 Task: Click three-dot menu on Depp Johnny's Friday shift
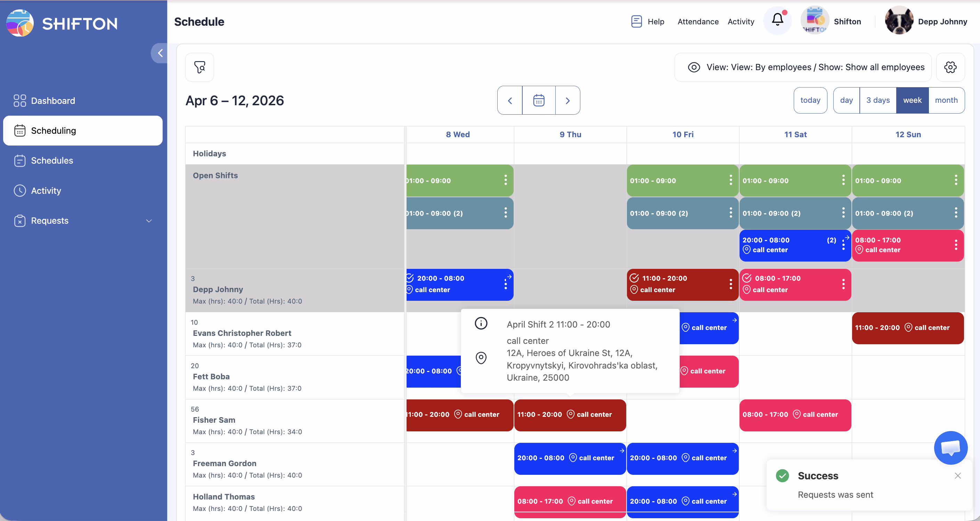pos(730,284)
